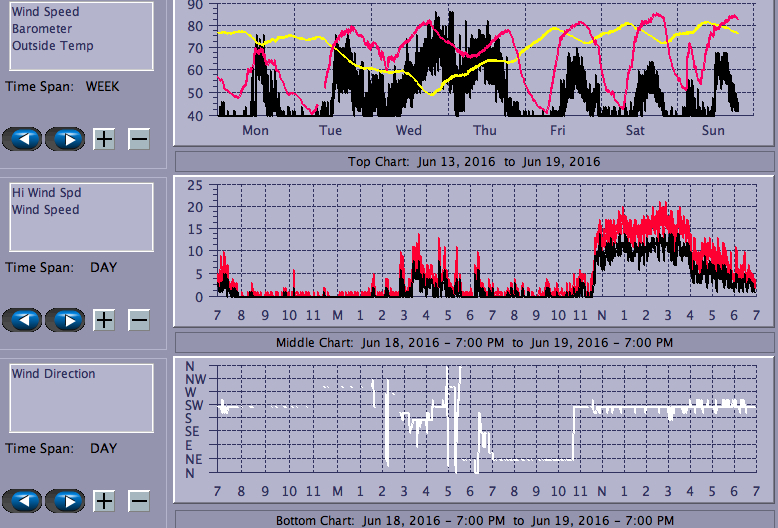This screenshot has height=528, width=778.
Task: Click the plus button under Wind Direction
Action: pos(104,501)
